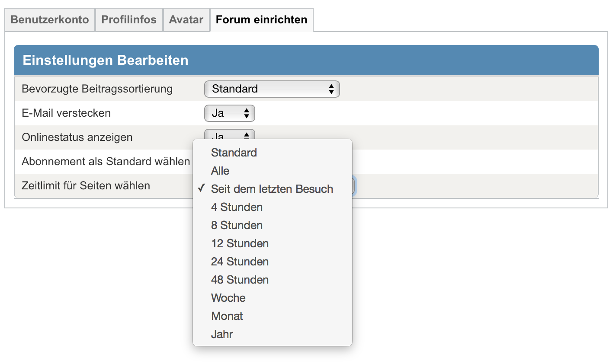Expand the E-Mail verstecken dropdown
This screenshot has width=616, height=364.
pyautogui.click(x=229, y=113)
